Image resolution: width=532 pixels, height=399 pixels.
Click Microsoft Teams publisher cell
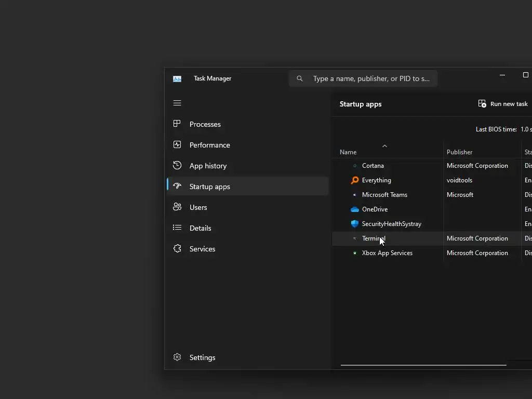460,195
